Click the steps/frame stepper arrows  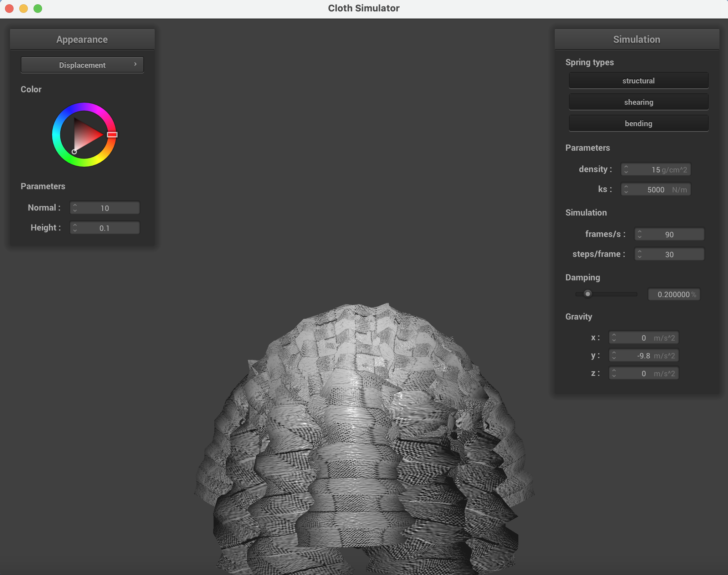pos(640,254)
